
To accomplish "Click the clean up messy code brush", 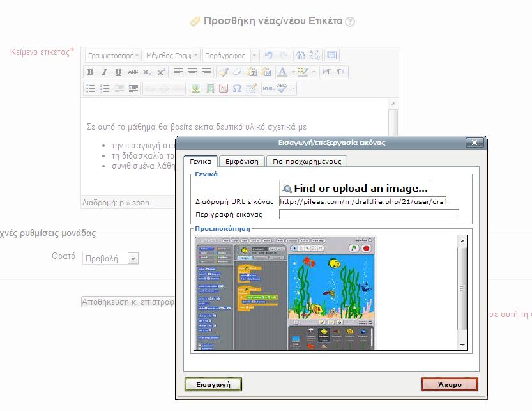I will pyautogui.click(x=224, y=72).
